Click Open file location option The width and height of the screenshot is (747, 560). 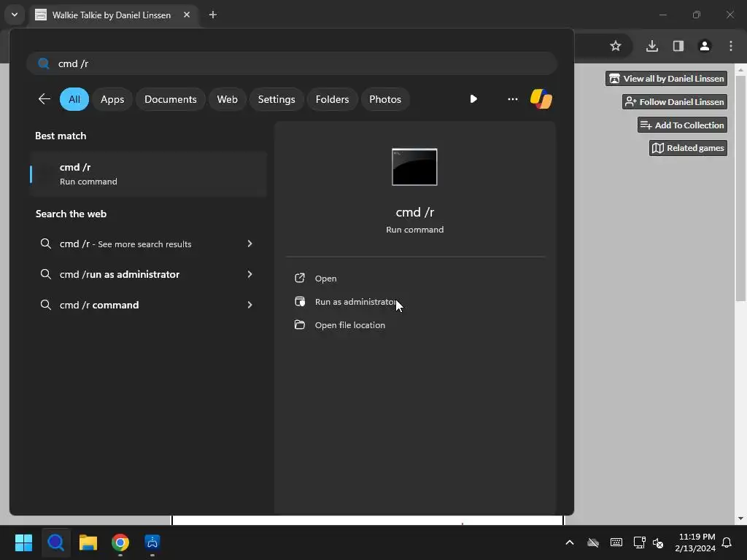(350, 325)
